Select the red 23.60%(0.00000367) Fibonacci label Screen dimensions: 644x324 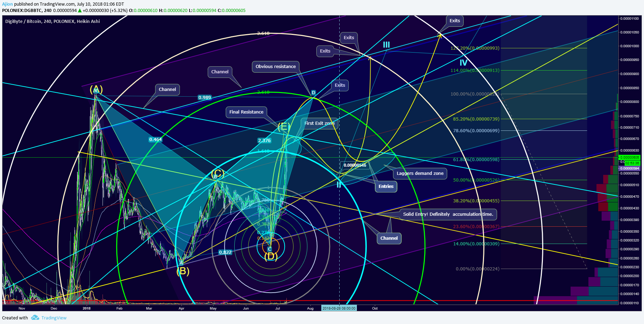click(476, 227)
